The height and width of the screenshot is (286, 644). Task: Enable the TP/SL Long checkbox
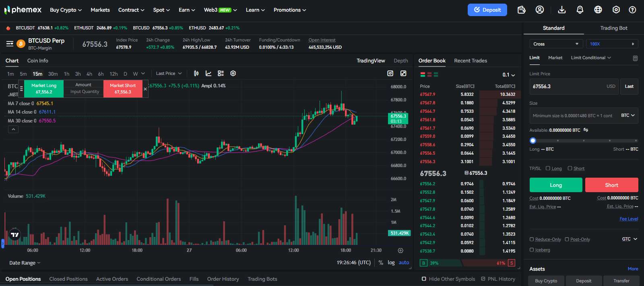click(x=548, y=168)
